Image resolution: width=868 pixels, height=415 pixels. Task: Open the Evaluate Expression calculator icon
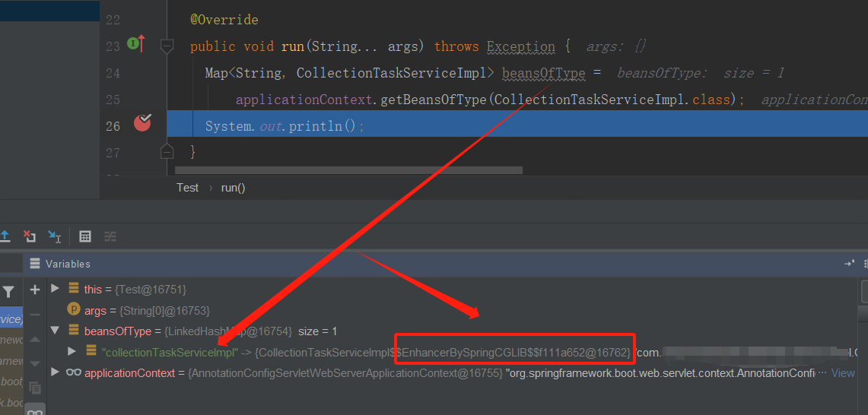pyautogui.click(x=84, y=237)
